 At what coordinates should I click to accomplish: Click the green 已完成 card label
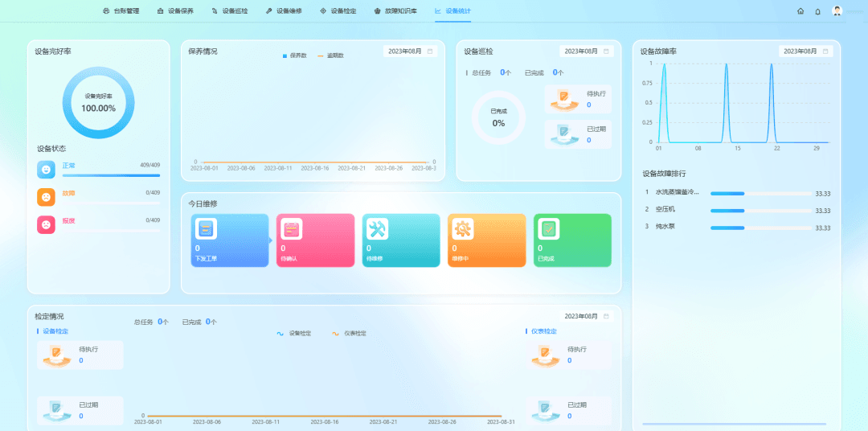pyautogui.click(x=546, y=259)
